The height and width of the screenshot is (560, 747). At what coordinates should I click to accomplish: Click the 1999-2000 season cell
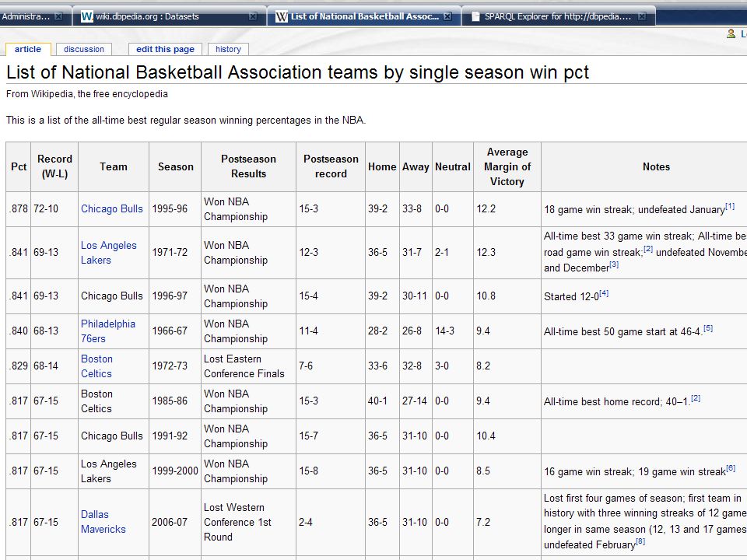(x=175, y=471)
